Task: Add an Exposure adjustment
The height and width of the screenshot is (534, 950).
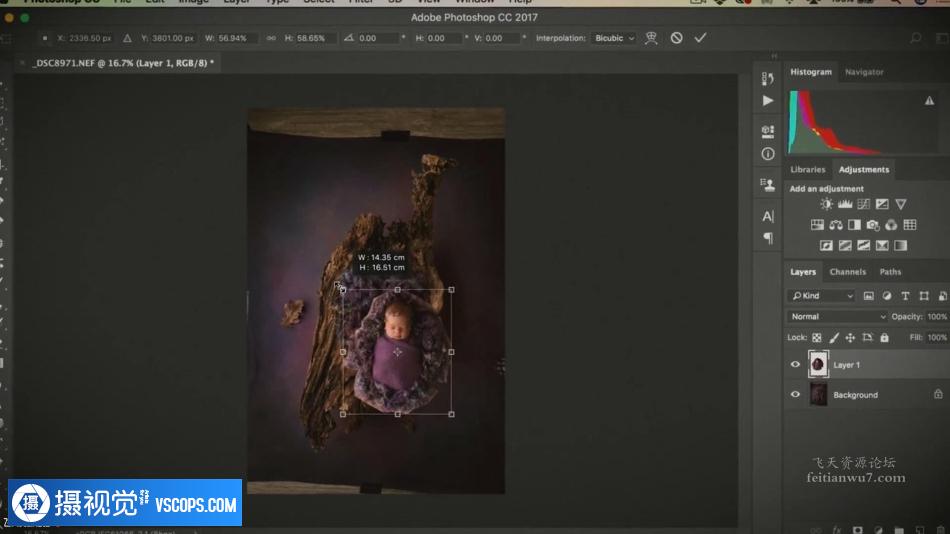Action: pos(882,204)
